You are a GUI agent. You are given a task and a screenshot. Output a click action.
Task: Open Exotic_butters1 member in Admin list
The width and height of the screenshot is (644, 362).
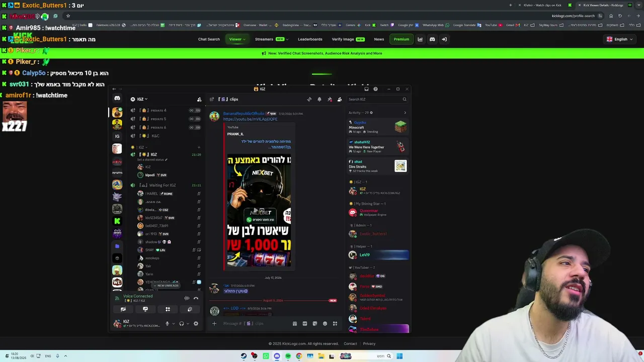point(377,234)
